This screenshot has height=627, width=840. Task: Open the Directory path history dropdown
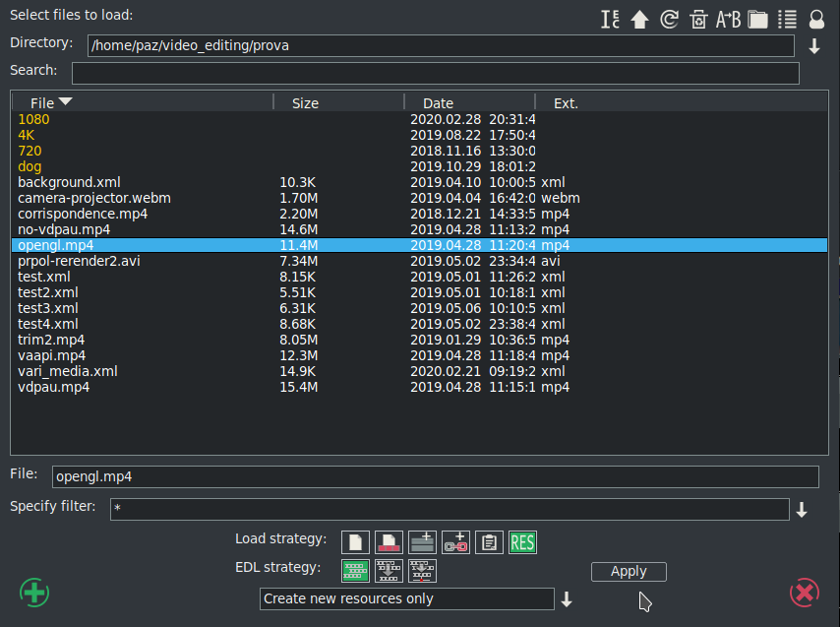point(814,45)
